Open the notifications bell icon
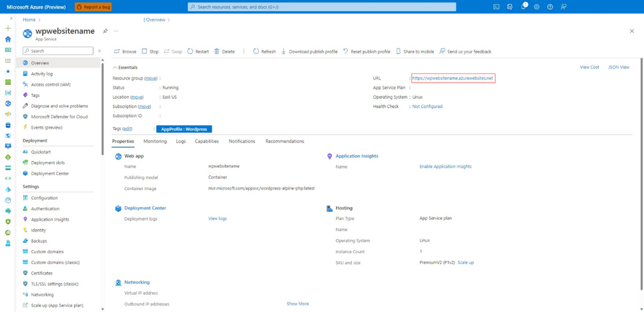This screenshot has width=644, height=312. coord(523,6)
